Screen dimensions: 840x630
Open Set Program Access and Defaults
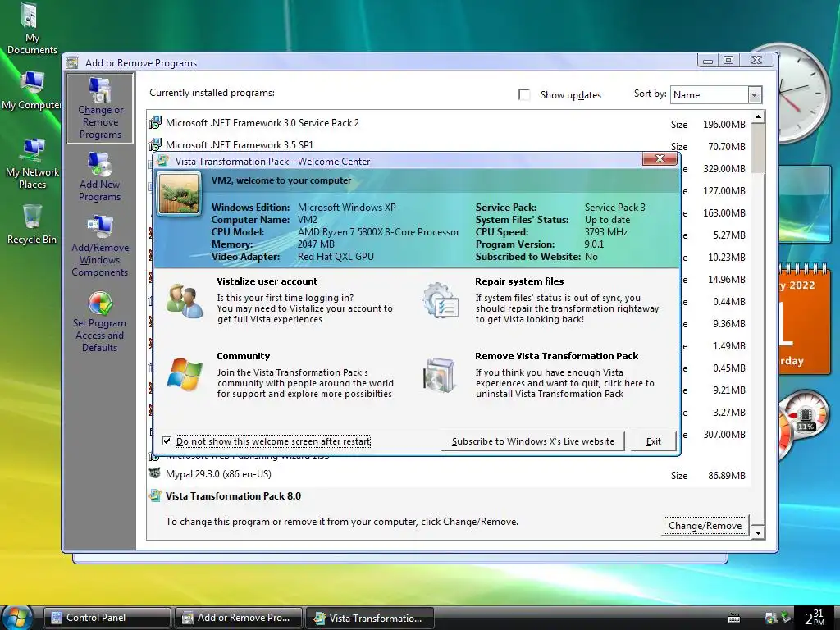99,322
